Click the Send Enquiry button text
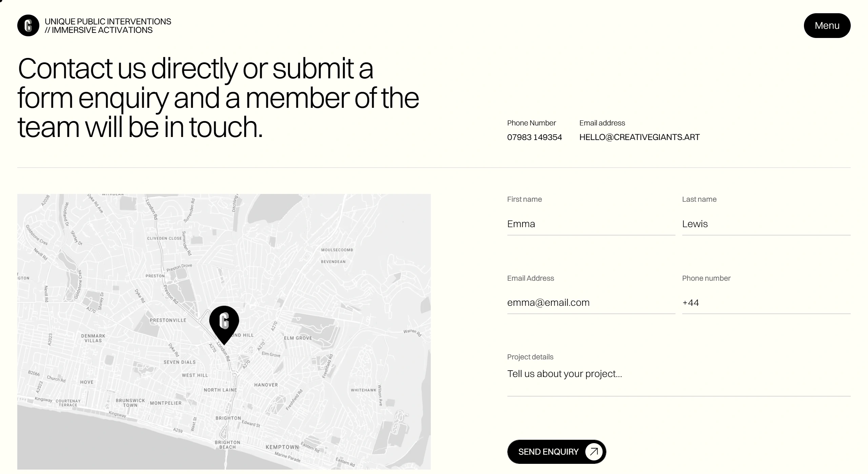The image size is (868, 474). point(548,452)
